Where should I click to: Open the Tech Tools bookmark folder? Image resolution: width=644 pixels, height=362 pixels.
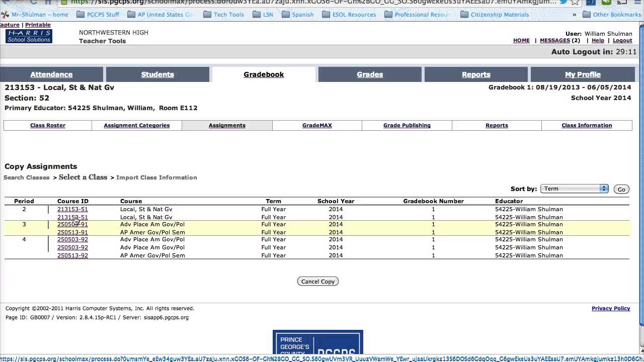224,15
